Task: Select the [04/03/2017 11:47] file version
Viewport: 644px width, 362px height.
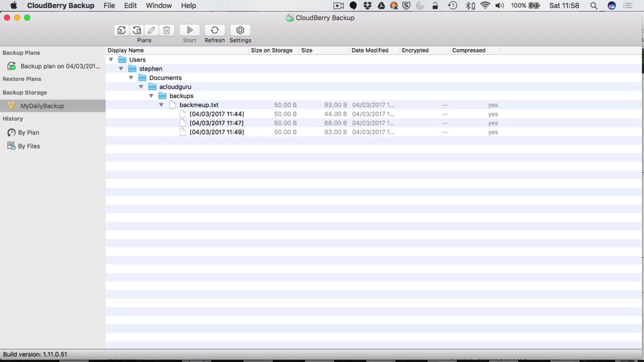Action: pyautogui.click(x=217, y=123)
